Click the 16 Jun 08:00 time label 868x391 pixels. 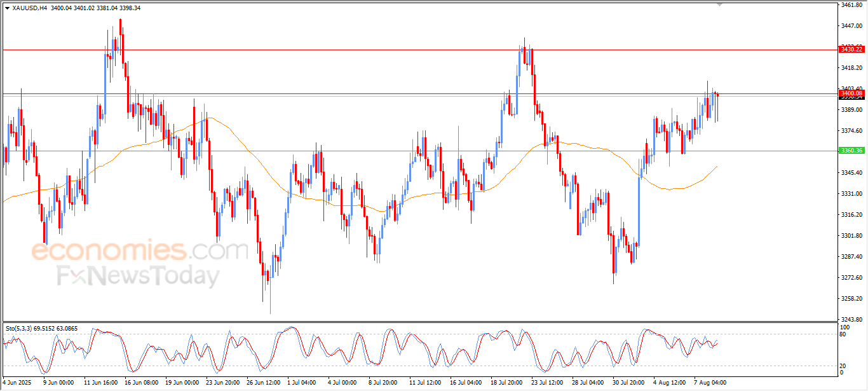pyautogui.click(x=141, y=383)
